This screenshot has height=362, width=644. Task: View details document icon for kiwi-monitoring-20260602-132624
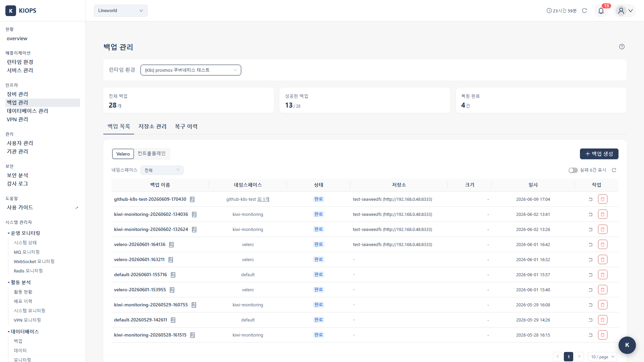194,230
